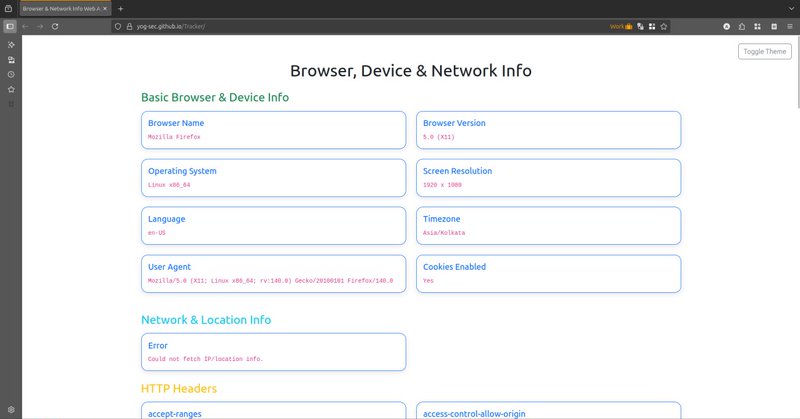
Task: Click the Error card label
Action: 158,346
